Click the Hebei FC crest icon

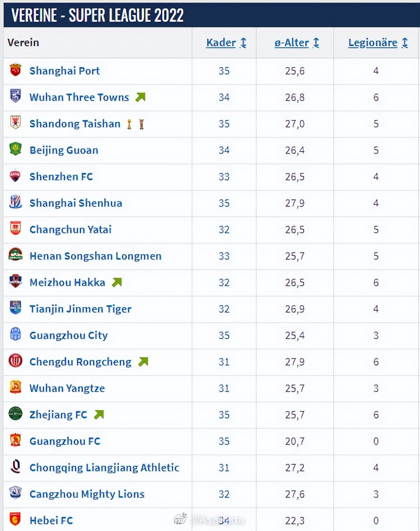[16, 520]
